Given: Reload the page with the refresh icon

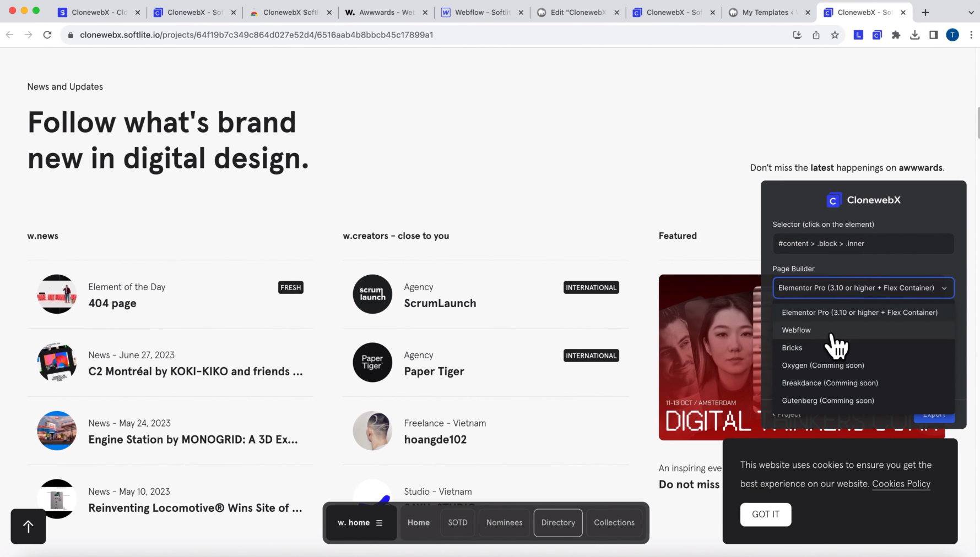Looking at the screenshot, I should pos(47,35).
